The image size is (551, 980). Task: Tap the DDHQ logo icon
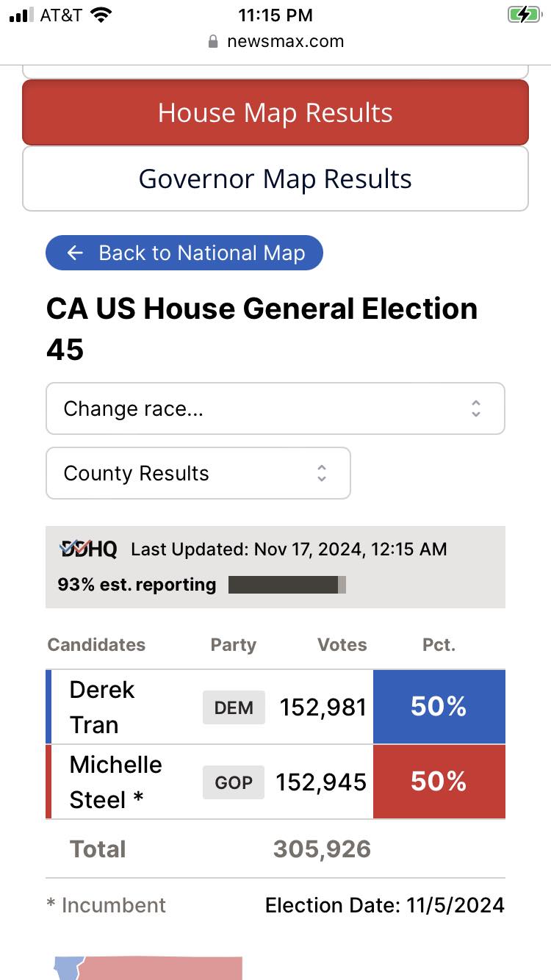88,549
